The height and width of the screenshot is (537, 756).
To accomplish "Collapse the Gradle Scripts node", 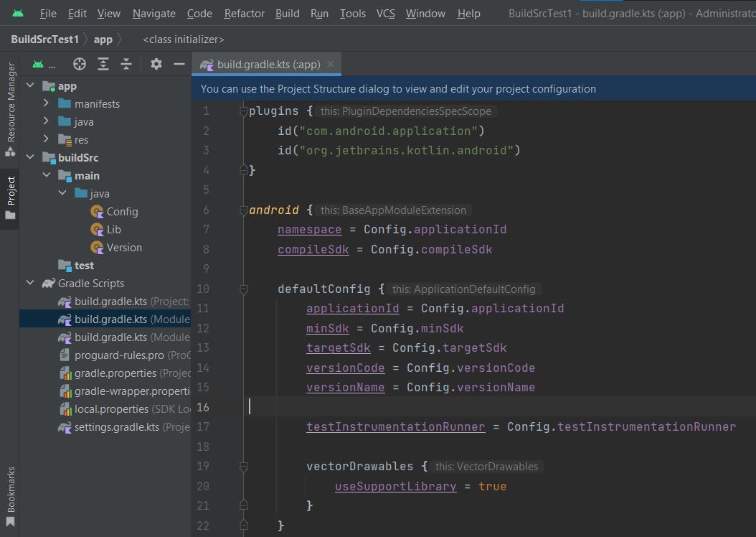I will pos(30,283).
